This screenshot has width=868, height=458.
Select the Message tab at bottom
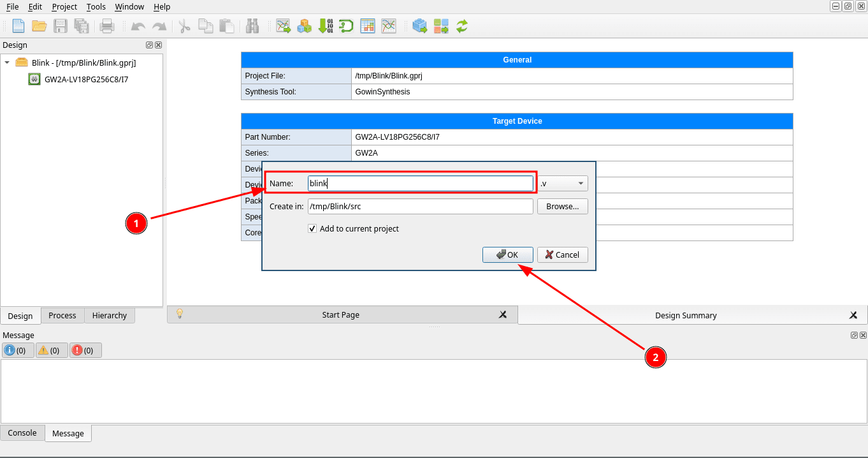tap(68, 433)
